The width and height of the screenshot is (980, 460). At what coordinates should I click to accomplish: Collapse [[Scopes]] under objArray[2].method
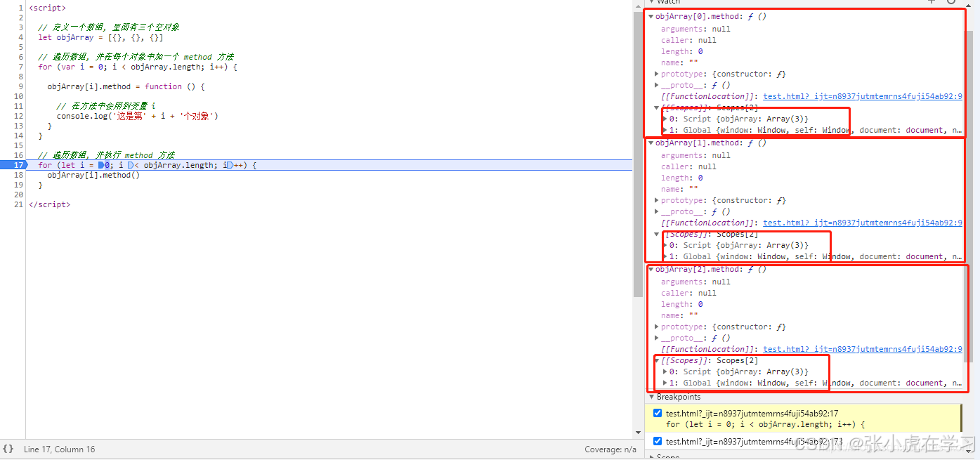(657, 360)
